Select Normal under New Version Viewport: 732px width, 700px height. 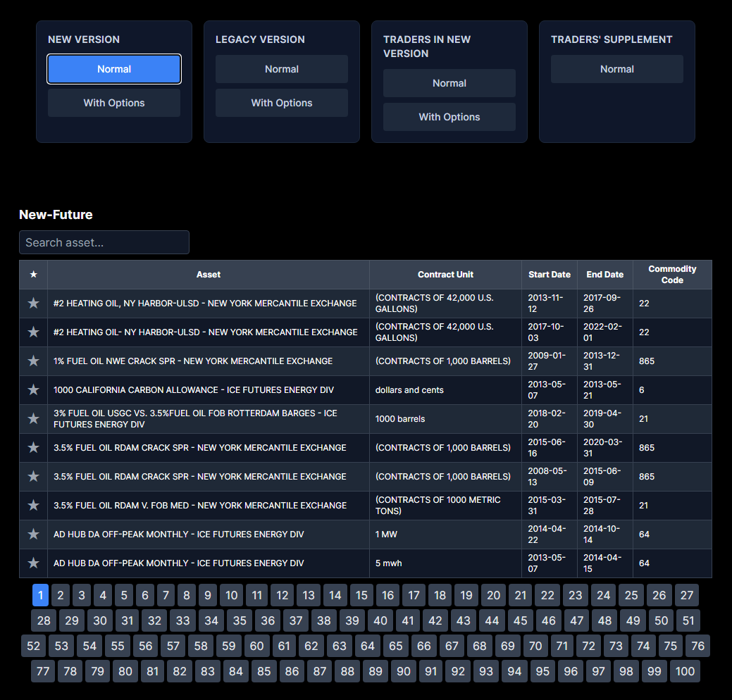(x=114, y=69)
